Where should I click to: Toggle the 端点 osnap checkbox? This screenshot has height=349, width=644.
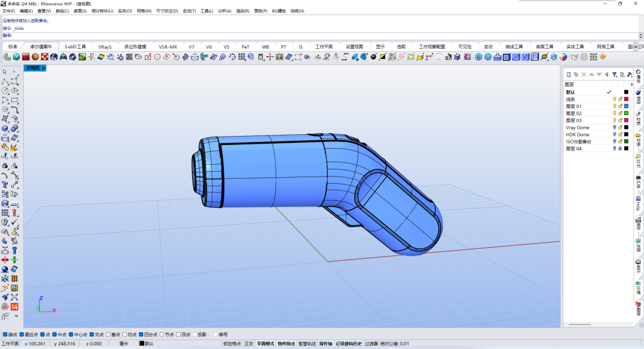(x=5, y=335)
